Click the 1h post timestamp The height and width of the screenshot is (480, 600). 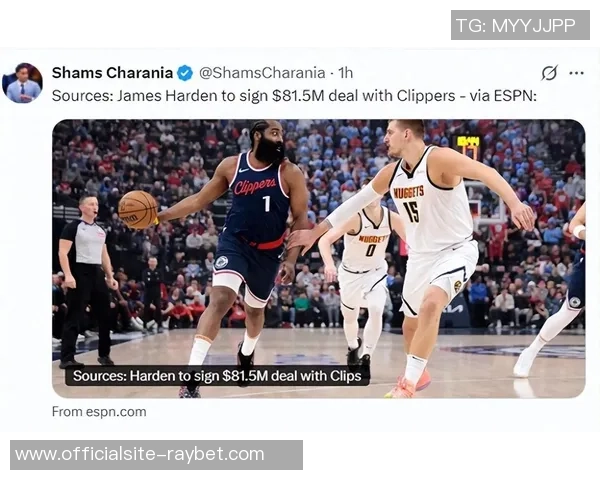pyautogui.click(x=346, y=73)
